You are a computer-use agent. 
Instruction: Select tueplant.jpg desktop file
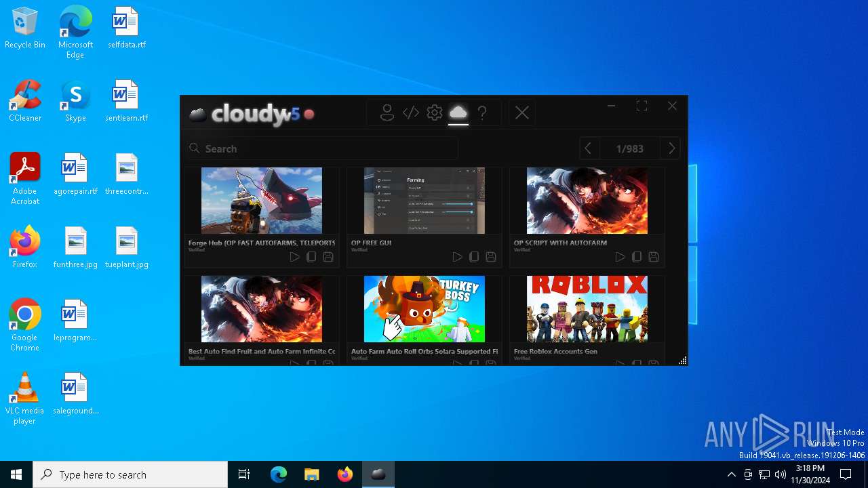(126, 248)
